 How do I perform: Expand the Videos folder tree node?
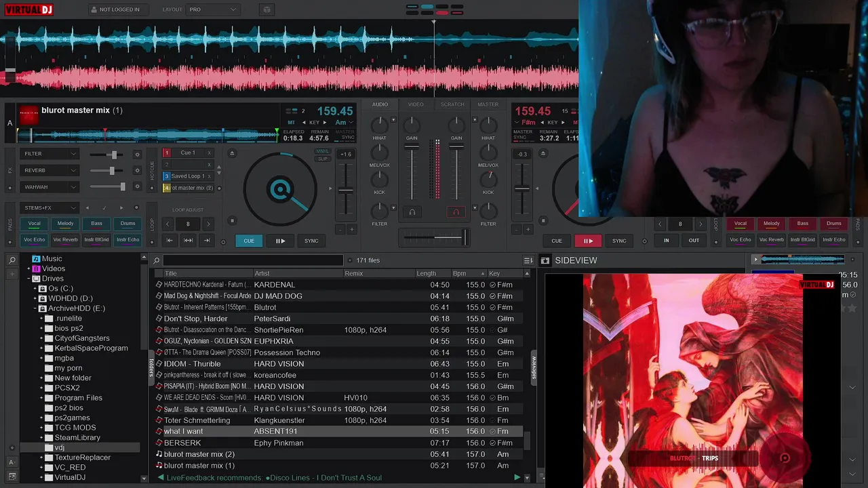tap(29, 268)
